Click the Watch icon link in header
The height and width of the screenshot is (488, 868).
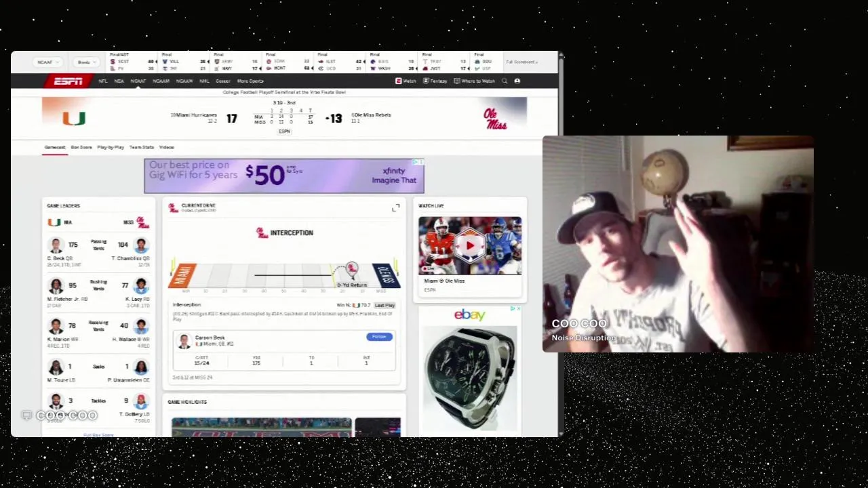(406, 81)
